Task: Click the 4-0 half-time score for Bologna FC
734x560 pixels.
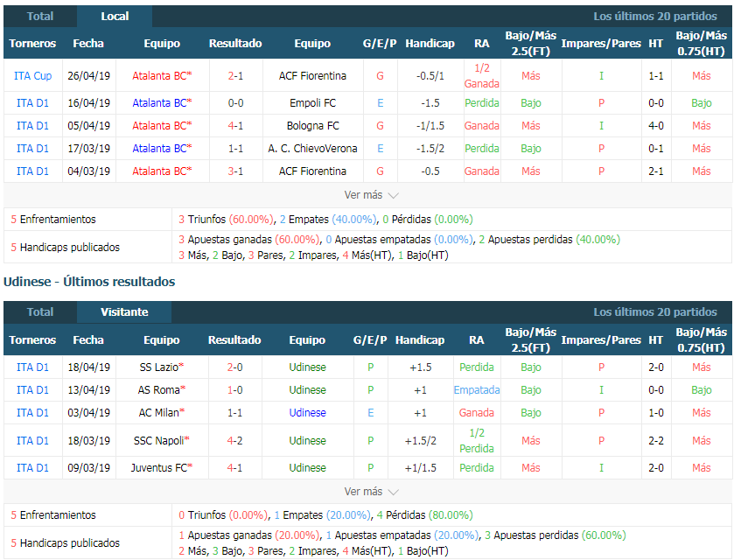Action: click(656, 126)
